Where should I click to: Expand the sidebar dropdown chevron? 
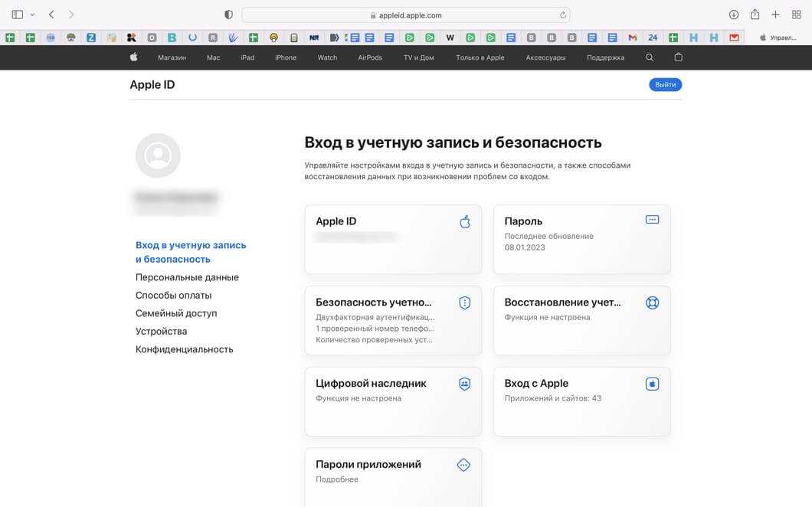[32, 15]
